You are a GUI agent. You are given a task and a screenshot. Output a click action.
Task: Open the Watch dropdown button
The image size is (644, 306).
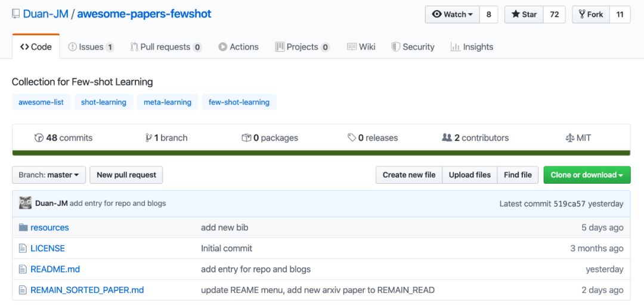[452, 14]
